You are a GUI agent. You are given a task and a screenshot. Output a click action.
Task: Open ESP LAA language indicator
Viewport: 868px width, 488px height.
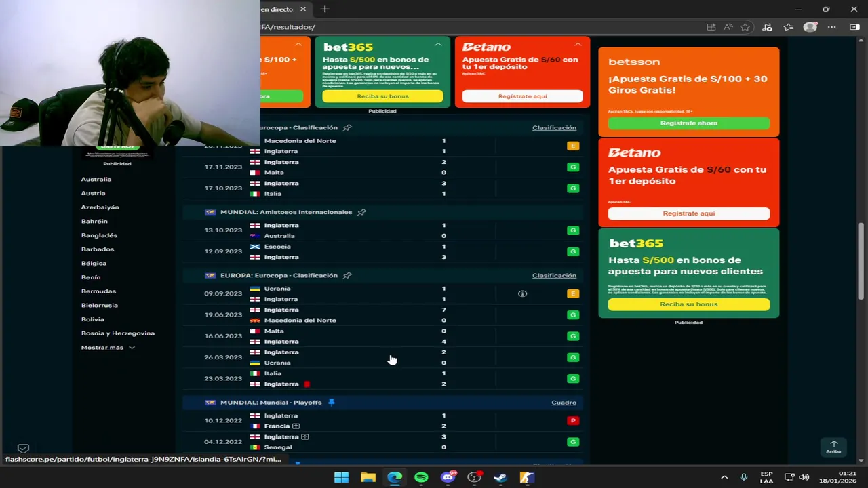point(766,477)
